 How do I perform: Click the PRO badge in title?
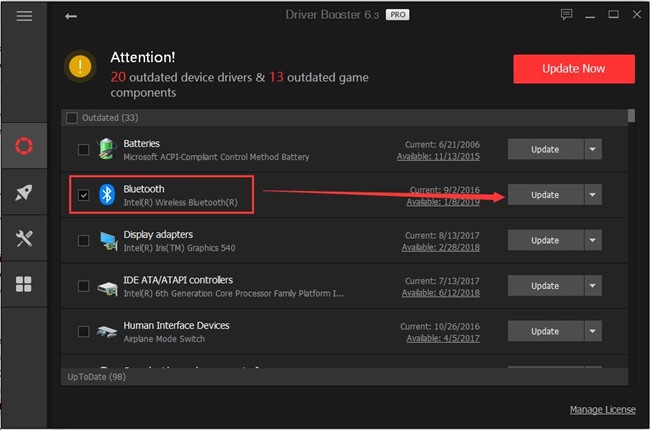click(398, 15)
